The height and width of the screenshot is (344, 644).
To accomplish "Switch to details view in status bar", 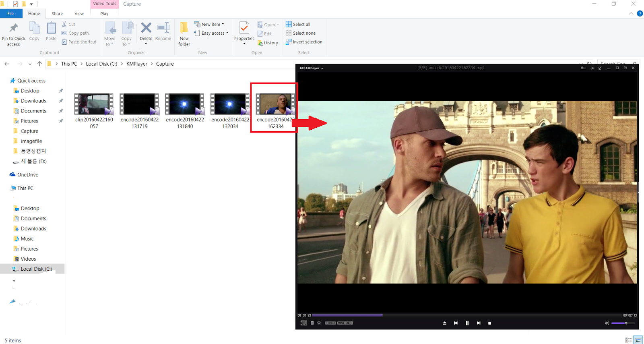I will (628, 340).
